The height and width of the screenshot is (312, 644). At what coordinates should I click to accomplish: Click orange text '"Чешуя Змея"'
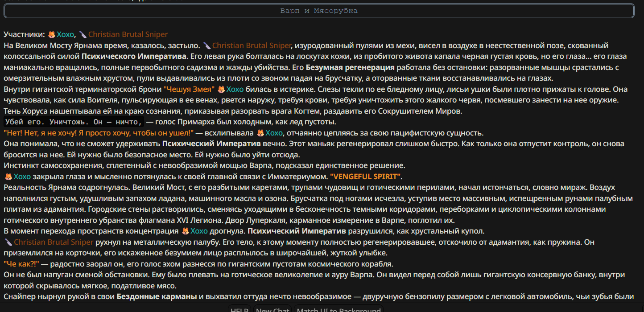(189, 89)
